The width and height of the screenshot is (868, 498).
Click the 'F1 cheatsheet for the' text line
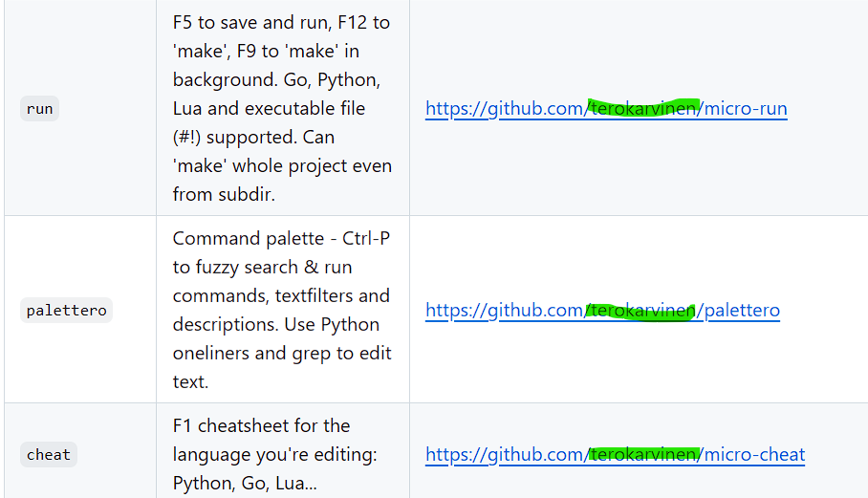[x=261, y=426]
